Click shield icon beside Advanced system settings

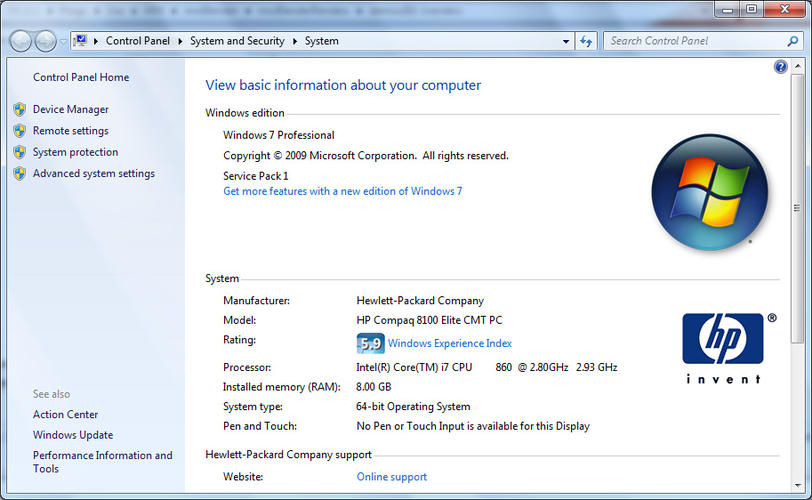pyautogui.click(x=20, y=173)
